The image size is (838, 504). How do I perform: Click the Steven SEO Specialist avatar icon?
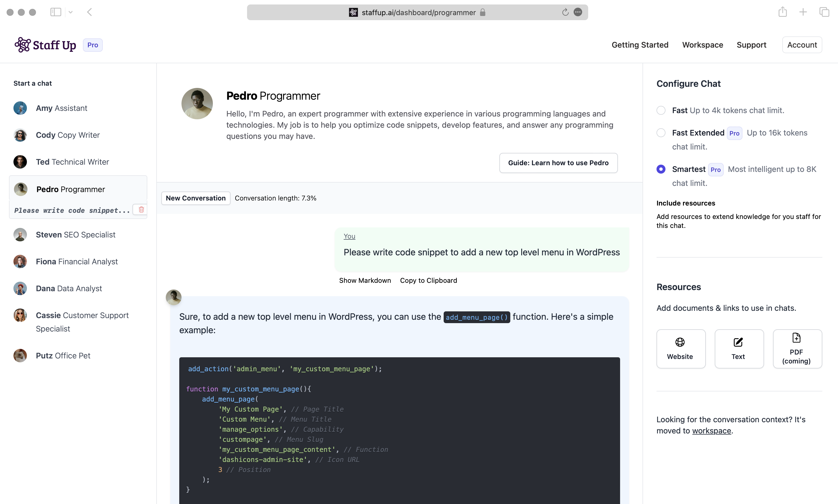coord(20,235)
